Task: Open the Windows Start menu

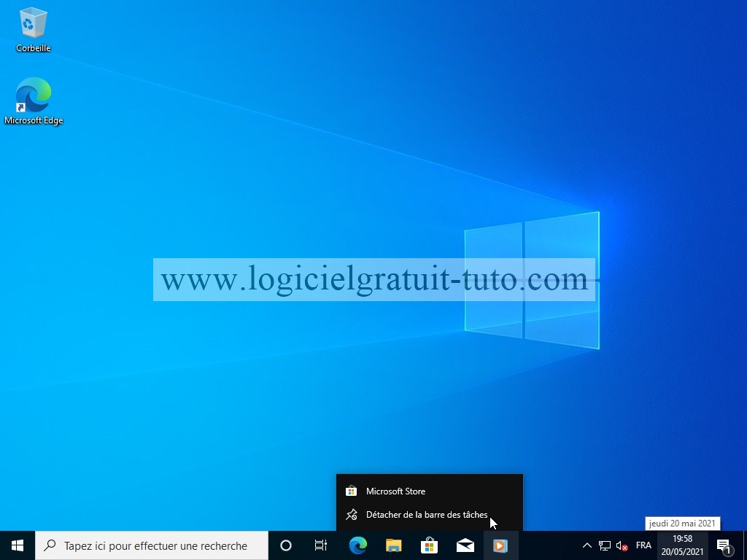Action: pos(18,545)
